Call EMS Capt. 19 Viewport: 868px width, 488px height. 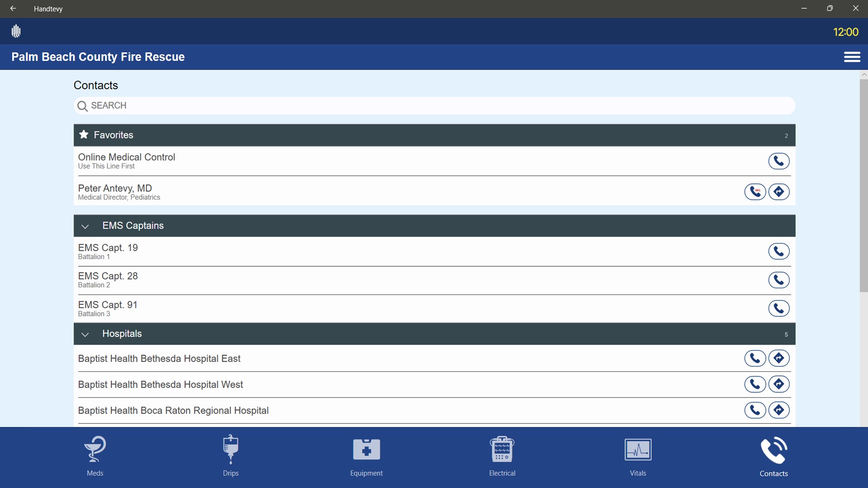(x=779, y=251)
